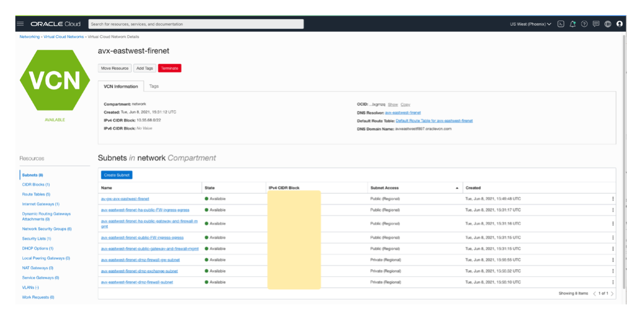Select Network Security Groups (6) resource
Screen dimensions: 644x321
(x=47, y=229)
